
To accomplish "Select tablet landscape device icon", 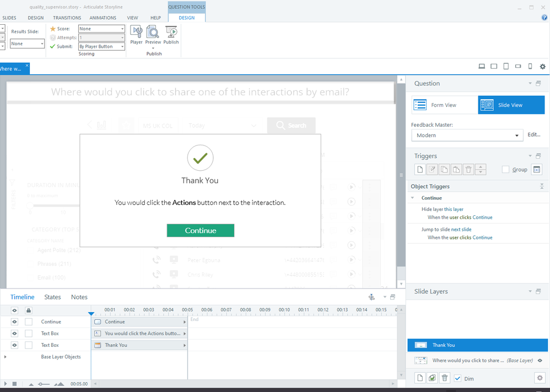I will tap(494, 66).
